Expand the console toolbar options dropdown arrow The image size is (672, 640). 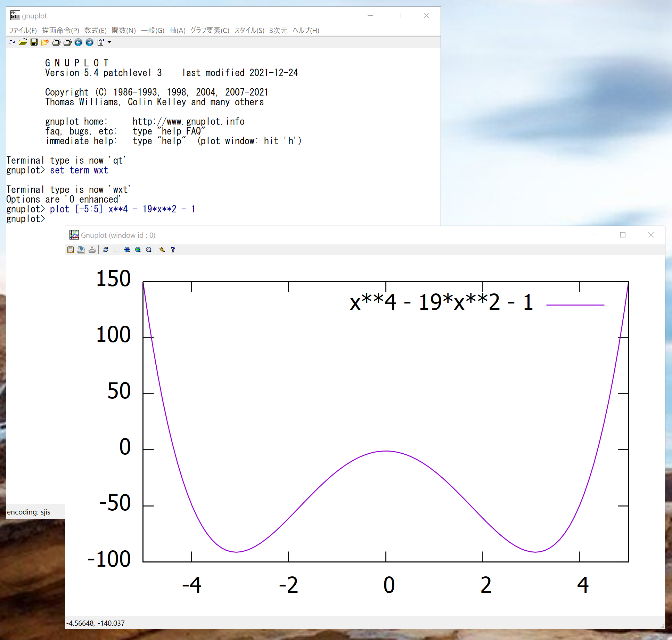[x=109, y=42]
